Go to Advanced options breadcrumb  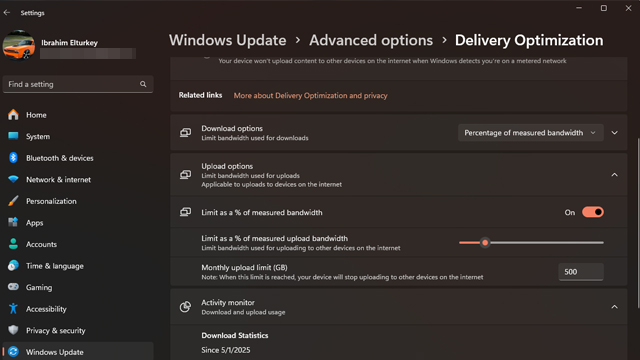(x=371, y=40)
